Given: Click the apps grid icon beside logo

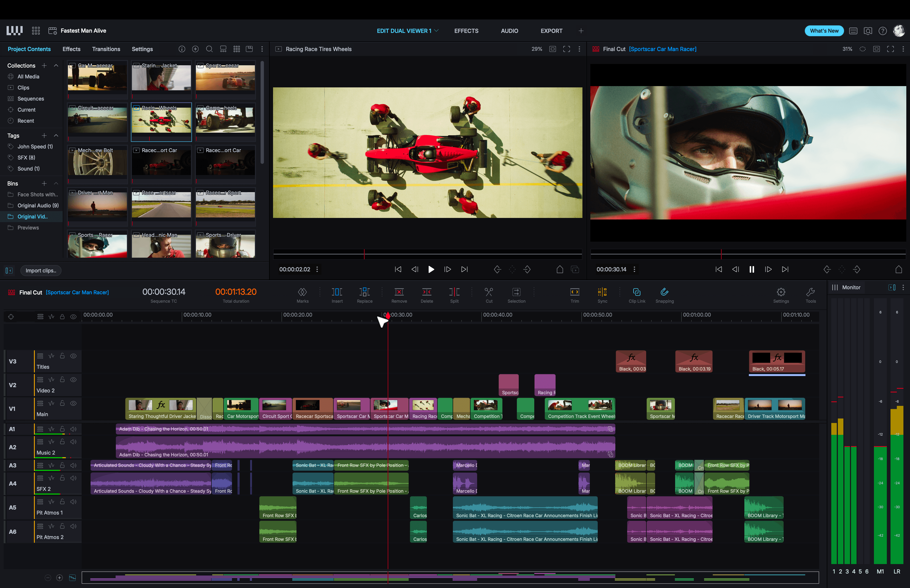Looking at the screenshot, I should point(36,31).
